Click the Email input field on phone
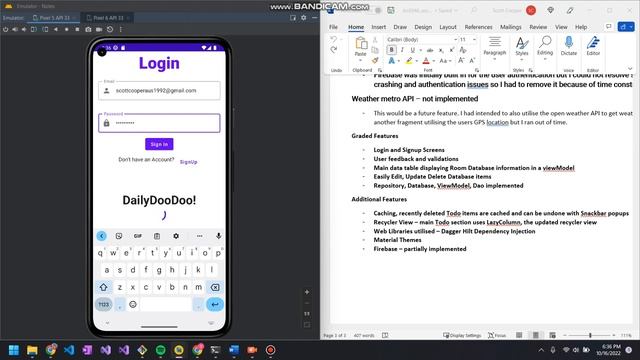 pyautogui.click(x=159, y=91)
